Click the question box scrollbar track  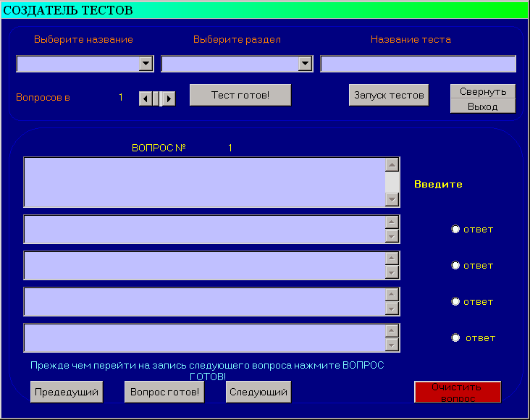pyautogui.click(x=392, y=182)
